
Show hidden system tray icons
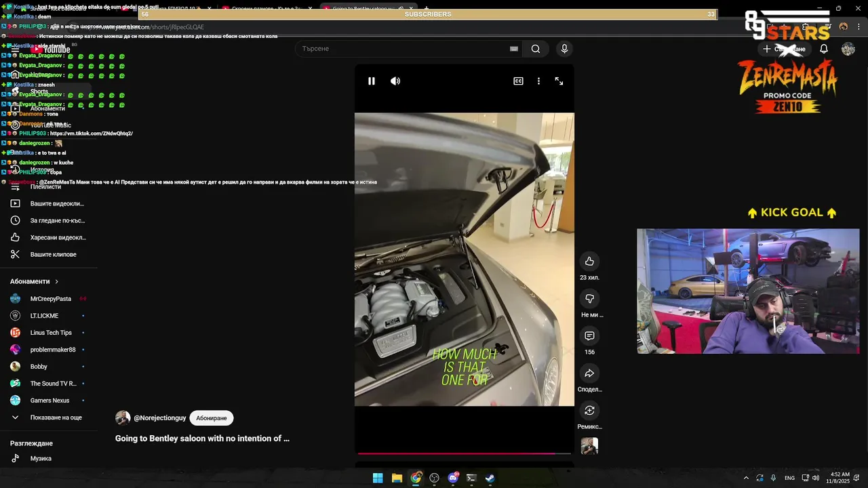click(746, 478)
